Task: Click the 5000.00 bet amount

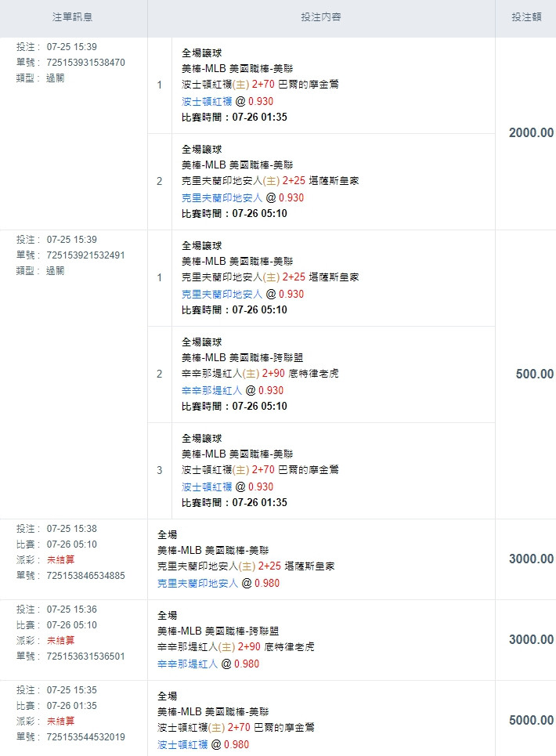Action: [531, 721]
